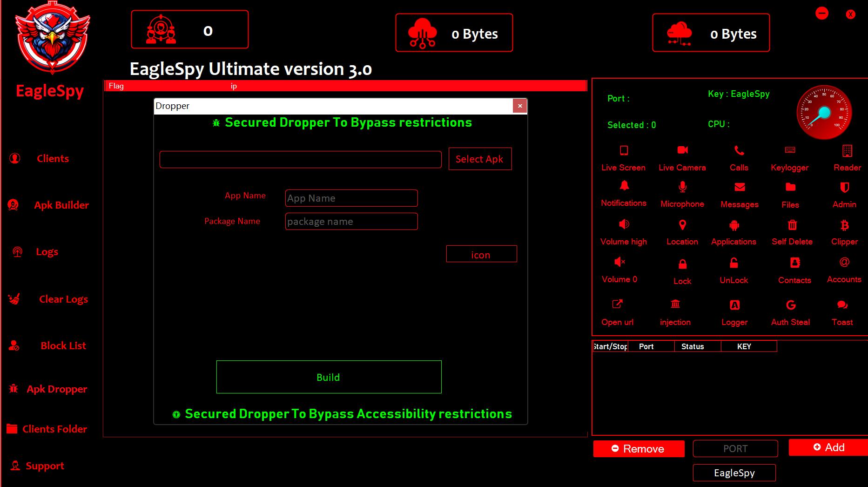Click the CPU gauge dial

tap(824, 112)
